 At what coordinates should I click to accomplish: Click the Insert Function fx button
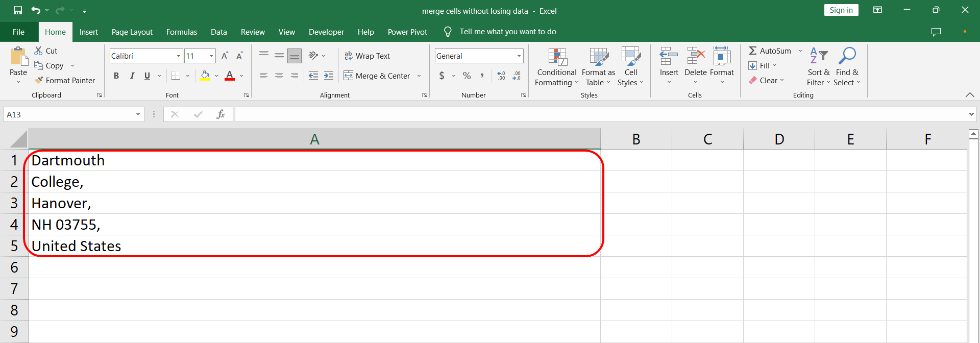point(220,114)
